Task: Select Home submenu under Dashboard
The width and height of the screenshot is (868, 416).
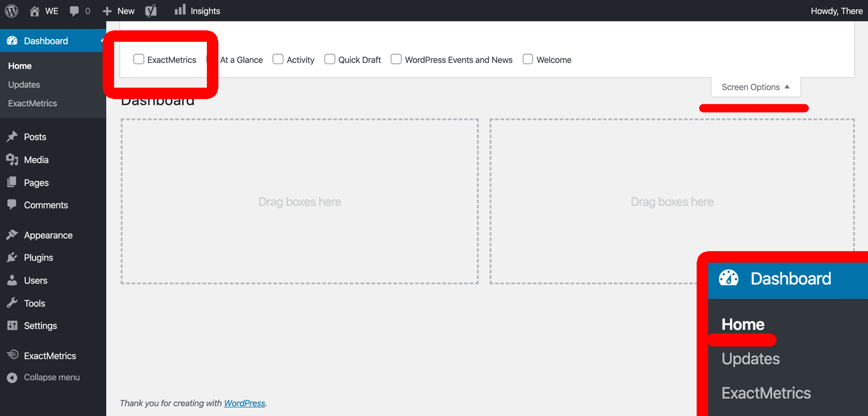Action: (20, 66)
